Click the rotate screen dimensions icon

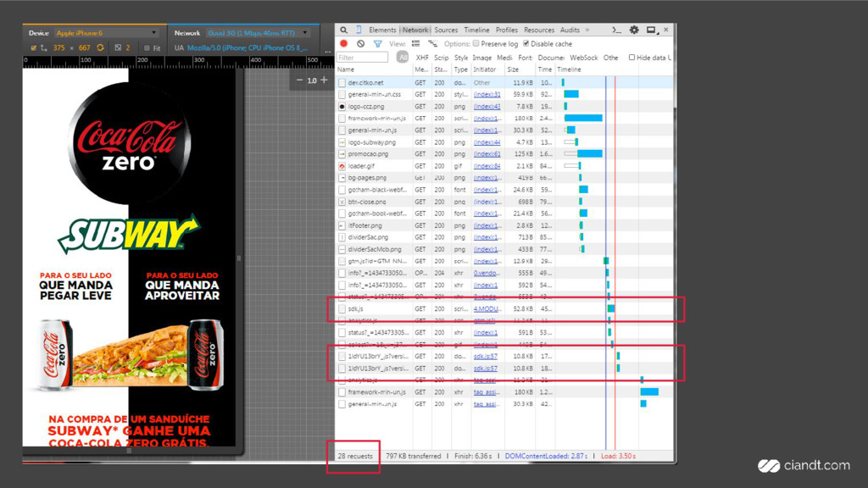pos(100,47)
